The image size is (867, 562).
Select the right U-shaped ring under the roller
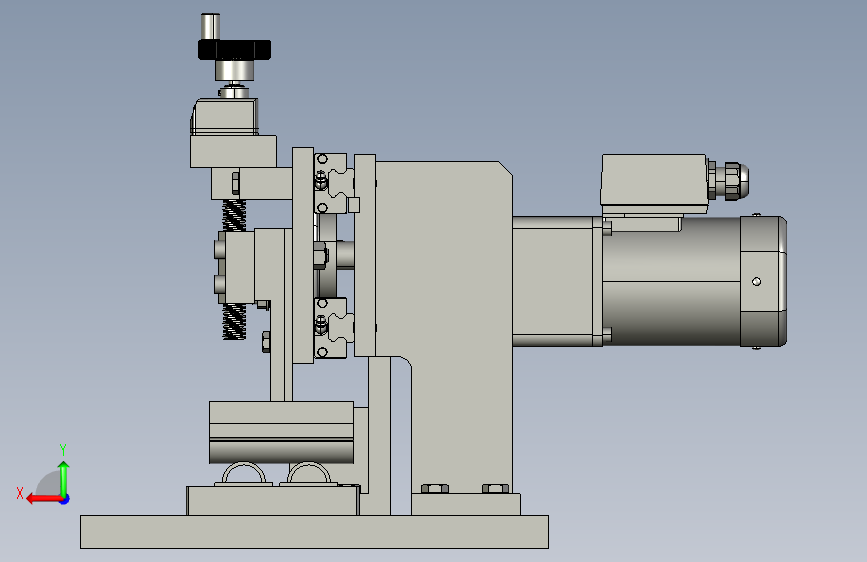[309, 473]
